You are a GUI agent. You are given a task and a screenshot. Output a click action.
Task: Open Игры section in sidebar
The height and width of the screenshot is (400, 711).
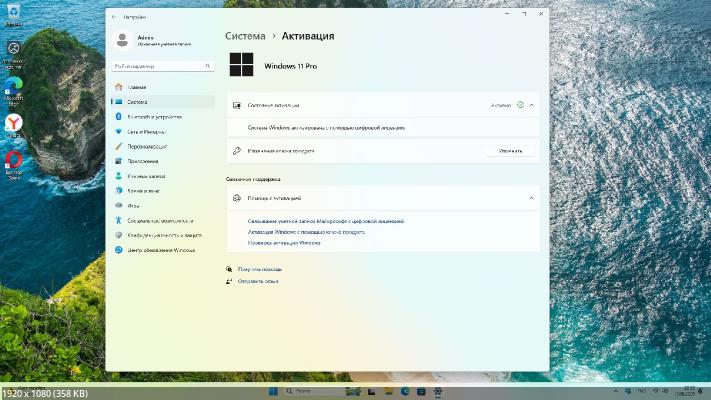(x=163, y=205)
